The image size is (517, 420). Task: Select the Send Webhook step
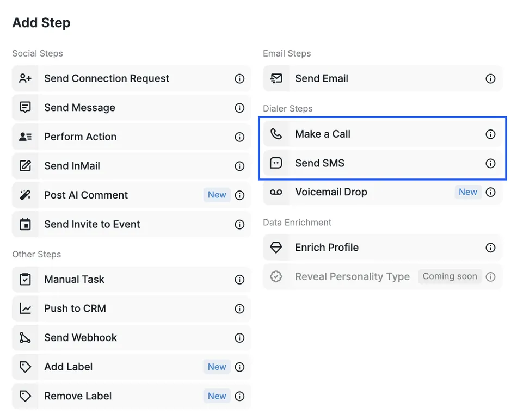pyautogui.click(x=131, y=338)
